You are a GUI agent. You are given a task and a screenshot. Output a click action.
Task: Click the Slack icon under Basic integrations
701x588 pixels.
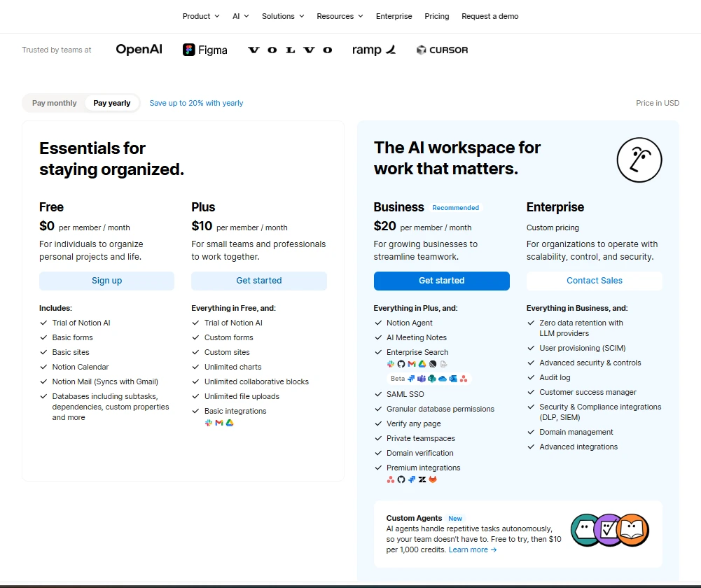point(208,423)
